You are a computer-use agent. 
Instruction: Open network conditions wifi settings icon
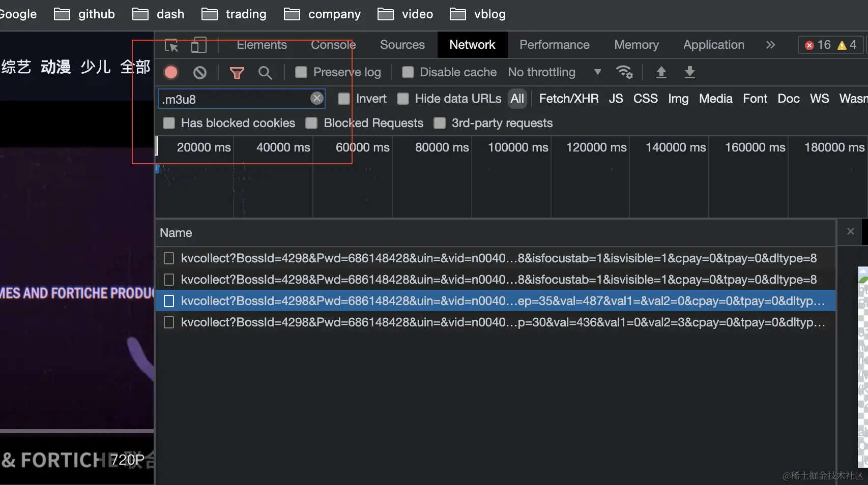(624, 72)
